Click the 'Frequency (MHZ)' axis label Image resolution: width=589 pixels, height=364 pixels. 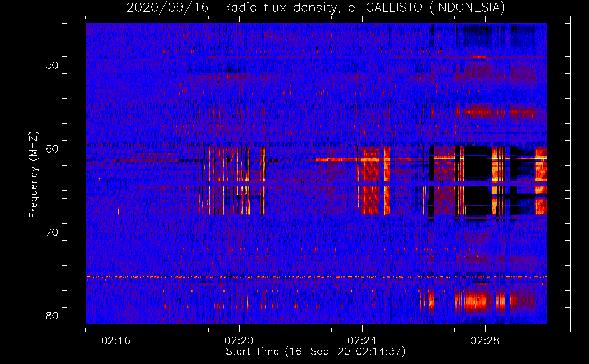pos(33,175)
